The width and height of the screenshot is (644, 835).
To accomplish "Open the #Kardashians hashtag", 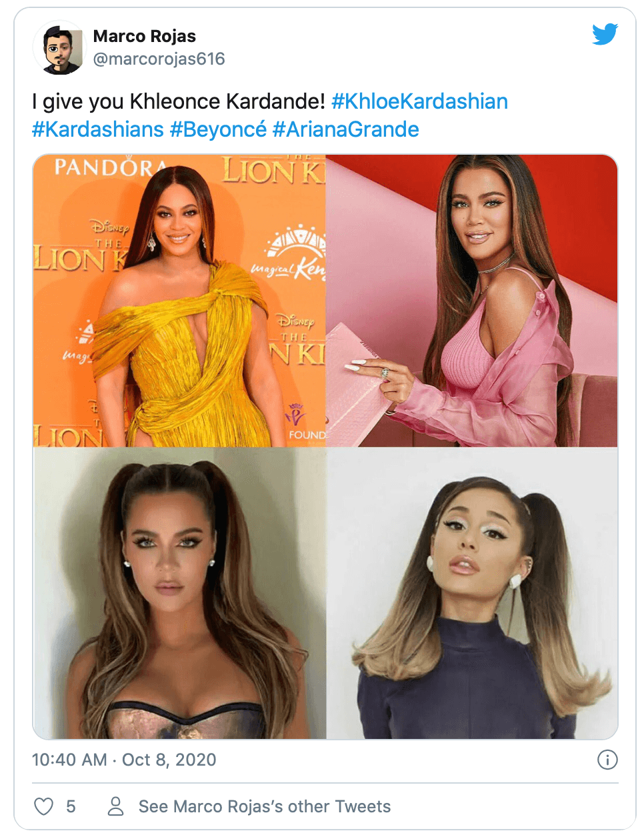I will (x=98, y=129).
